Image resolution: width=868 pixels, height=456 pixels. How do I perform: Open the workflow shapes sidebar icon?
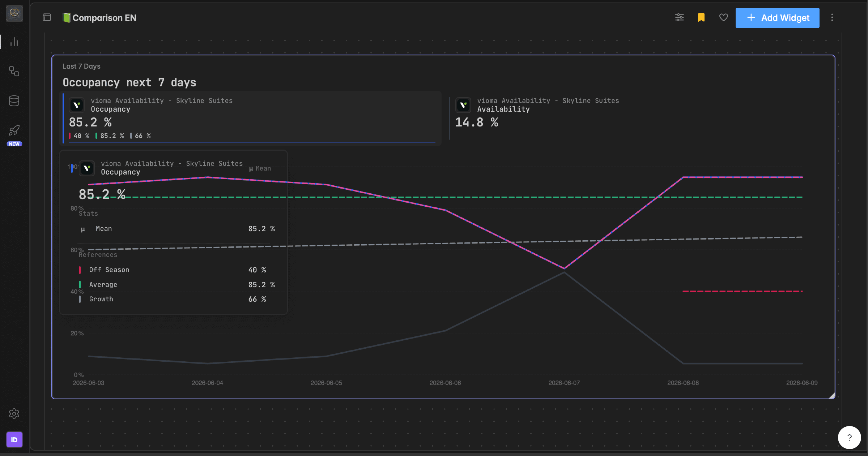14,71
